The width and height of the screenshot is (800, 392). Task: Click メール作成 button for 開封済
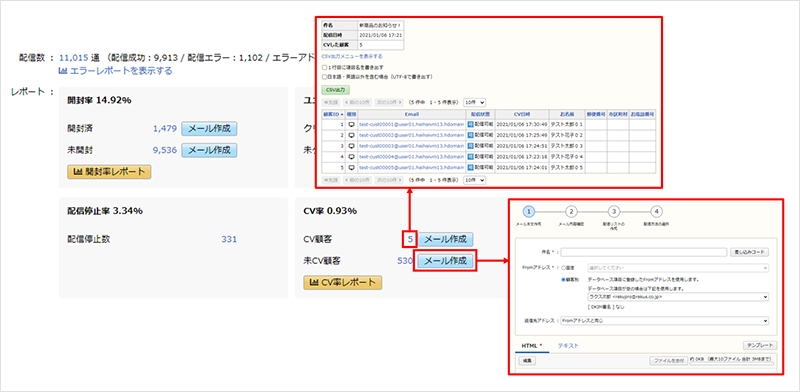[x=210, y=129]
